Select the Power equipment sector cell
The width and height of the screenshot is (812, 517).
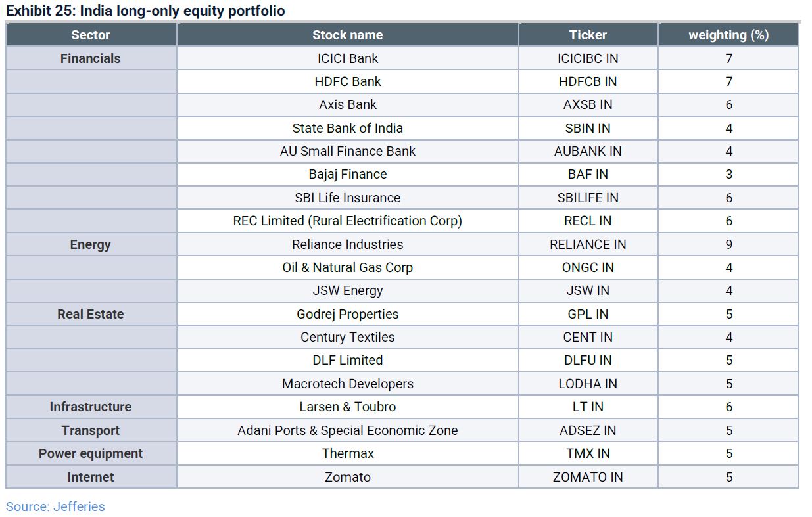click(91, 453)
